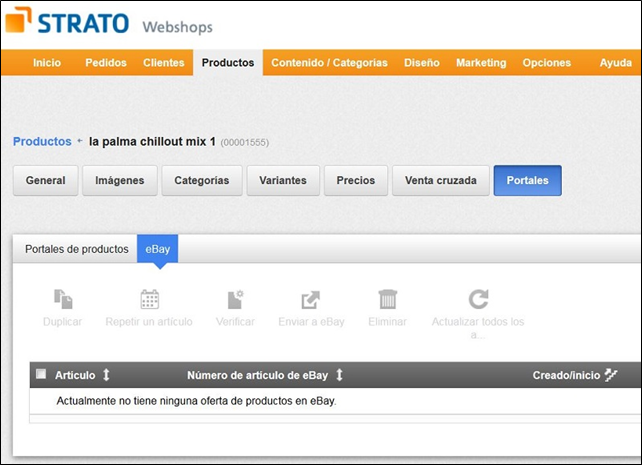
Task: Open the Portales de productos sub-tab
Action: (77, 249)
